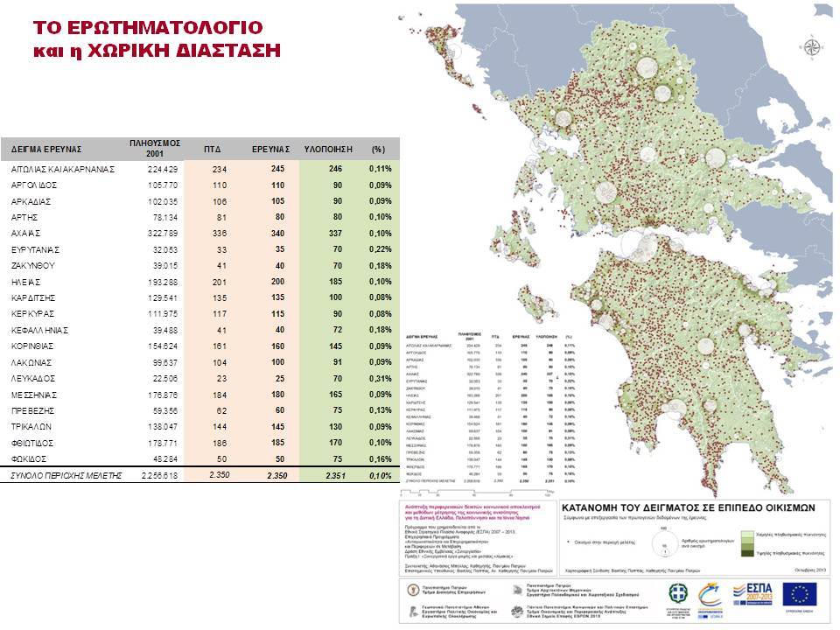Viewport: 840px width, 630px height.
Task: Click the ΣΥΝΟΛΟ ΠΕΡΙΟΧΗΣ ΜΕΛΕΤΗΣ total row label
Action: pyautogui.click(x=66, y=476)
